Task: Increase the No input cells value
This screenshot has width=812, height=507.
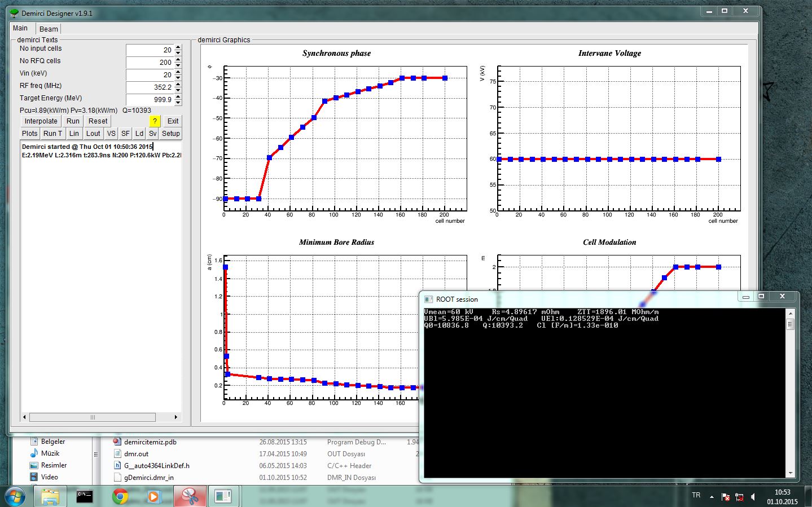Action: (178, 47)
